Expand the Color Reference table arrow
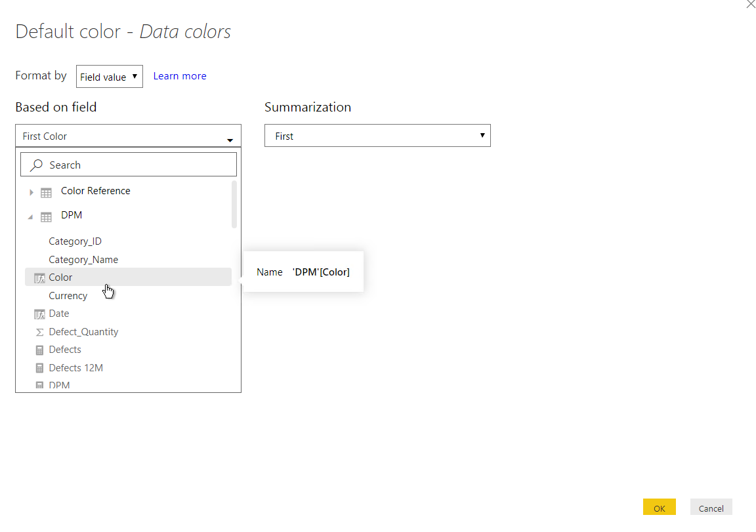 31,192
